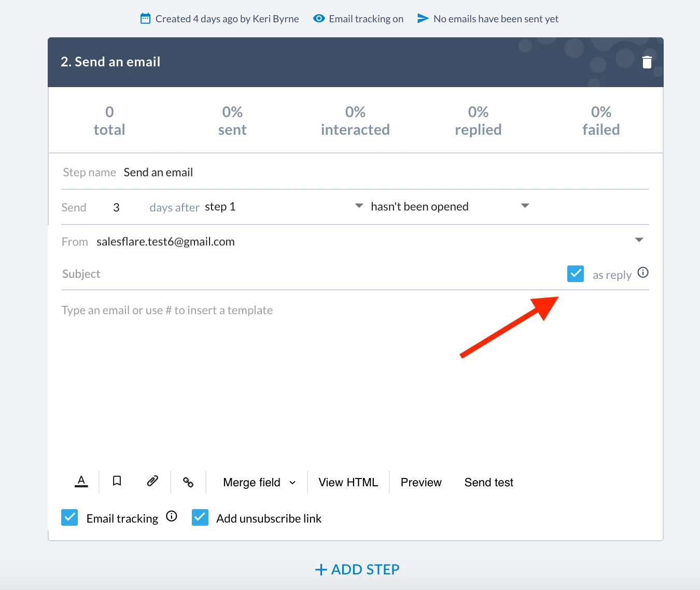Viewport: 700px width, 590px height.
Task: Uncheck the as reply checkbox
Action: [x=576, y=274]
